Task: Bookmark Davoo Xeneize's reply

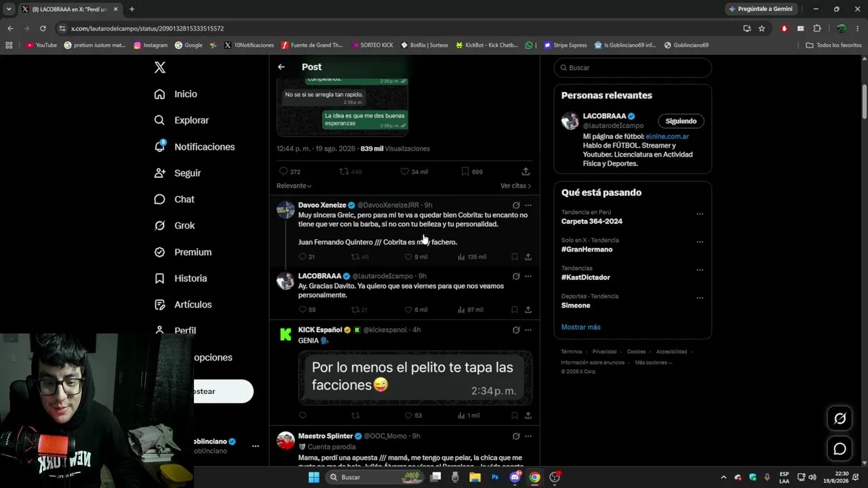Action: point(515,257)
